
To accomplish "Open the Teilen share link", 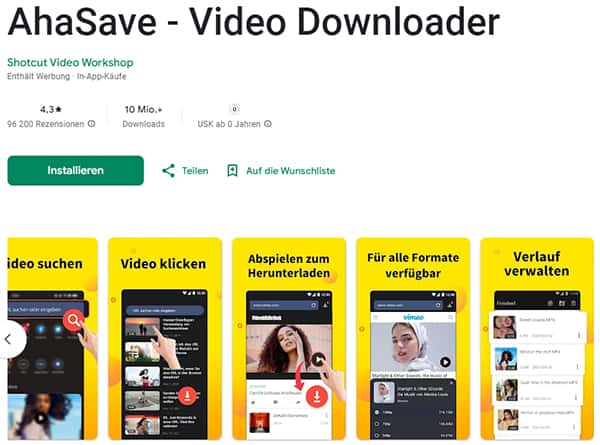I will click(x=195, y=171).
